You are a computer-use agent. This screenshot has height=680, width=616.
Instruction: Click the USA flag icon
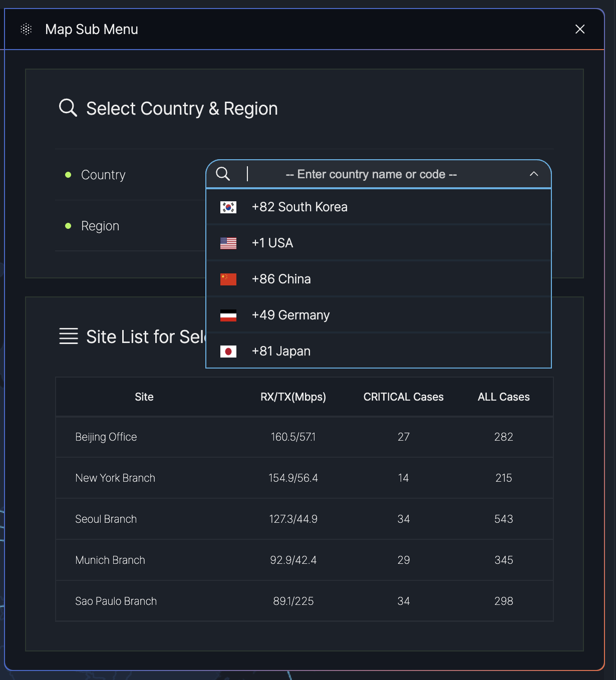tap(228, 243)
